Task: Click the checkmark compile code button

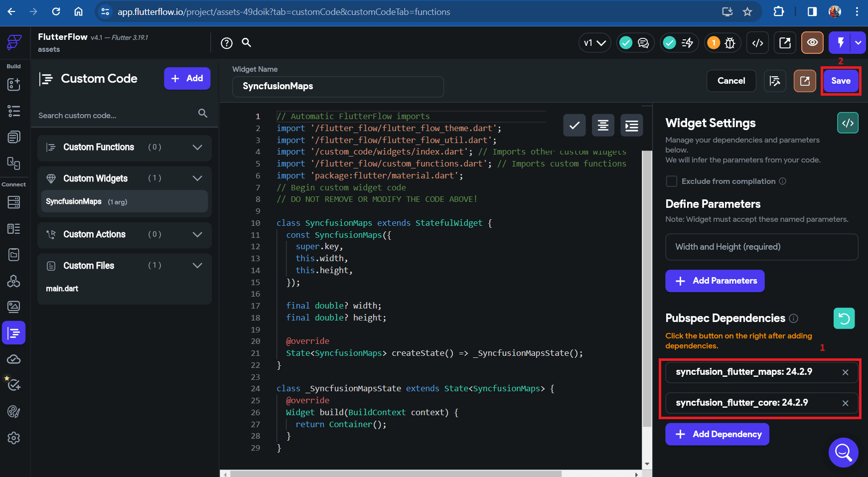Action: pos(574,125)
